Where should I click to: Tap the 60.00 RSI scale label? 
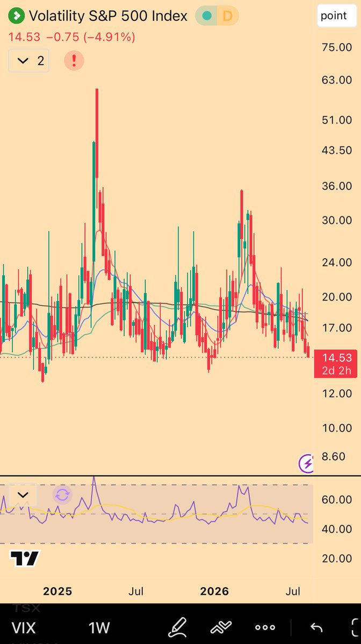[x=337, y=500]
